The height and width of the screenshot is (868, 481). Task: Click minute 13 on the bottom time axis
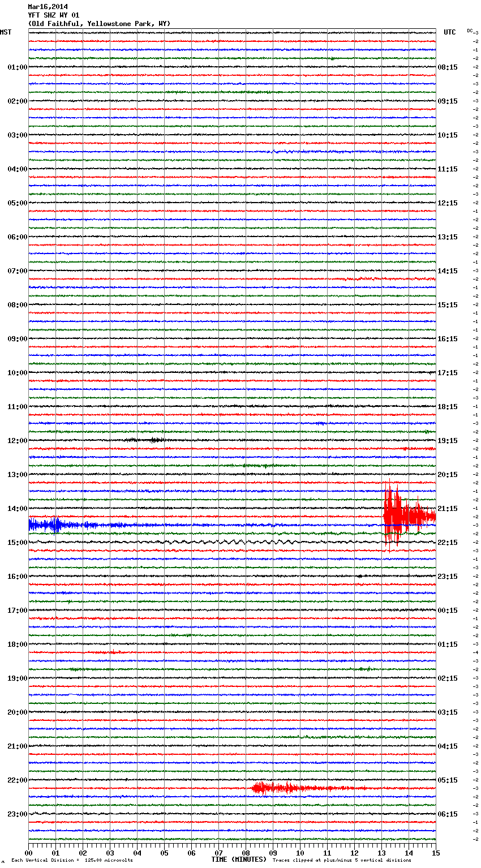[381, 853]
